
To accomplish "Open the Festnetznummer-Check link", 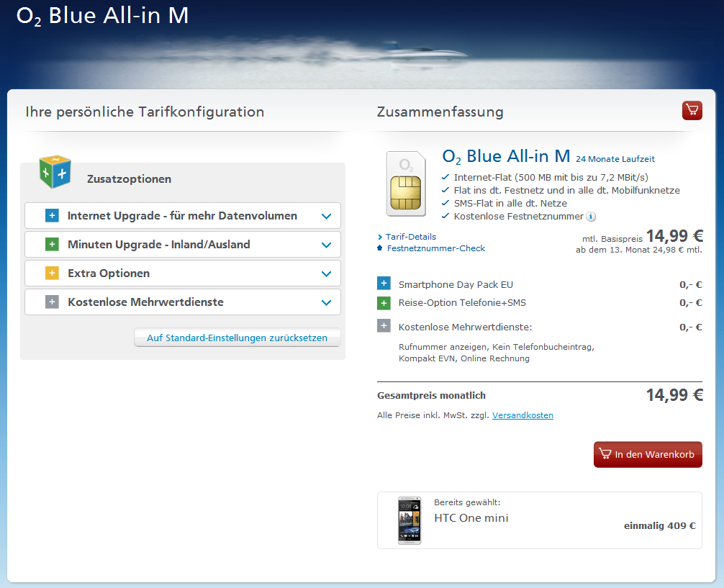I will click(436, 248).
